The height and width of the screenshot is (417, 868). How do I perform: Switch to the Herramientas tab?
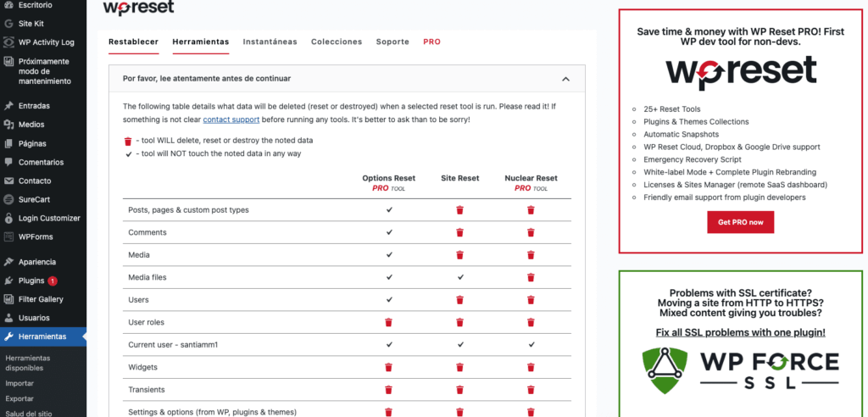pyautogui.click(x=200, y=42)
